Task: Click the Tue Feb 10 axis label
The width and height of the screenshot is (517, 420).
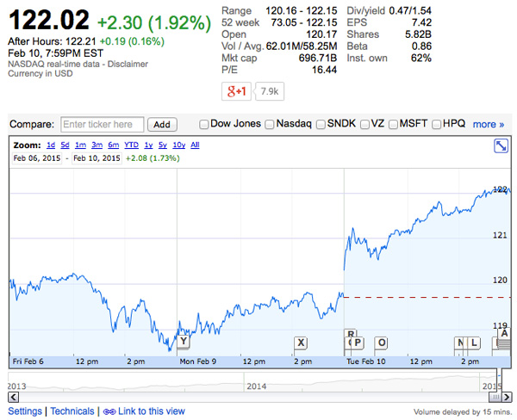Action: pos(365,361)
